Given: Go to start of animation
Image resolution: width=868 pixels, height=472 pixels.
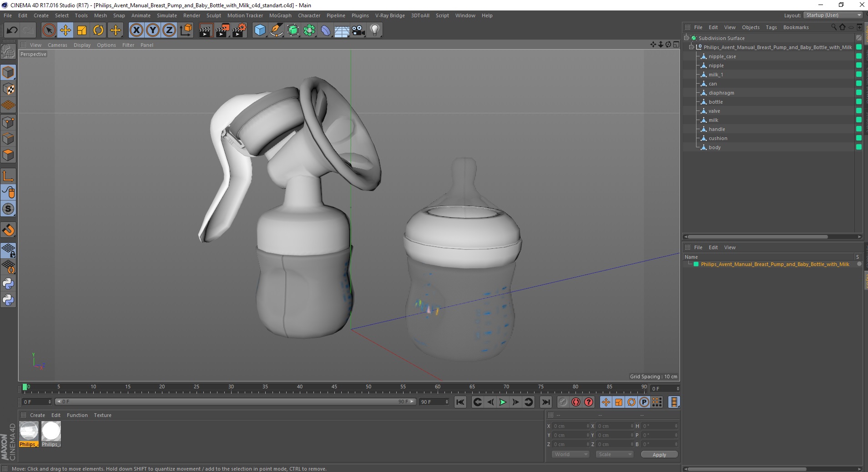Looking at the screenshot, I should click(x=460, y=402).
